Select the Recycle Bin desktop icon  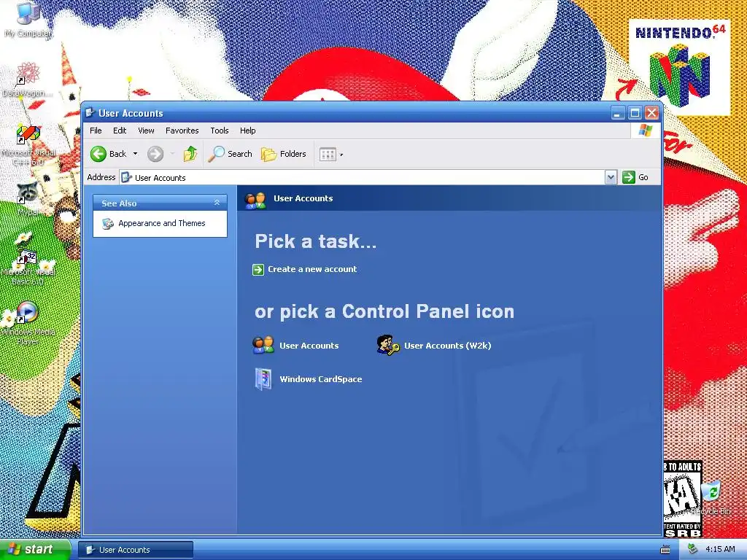tap(711, 497)
